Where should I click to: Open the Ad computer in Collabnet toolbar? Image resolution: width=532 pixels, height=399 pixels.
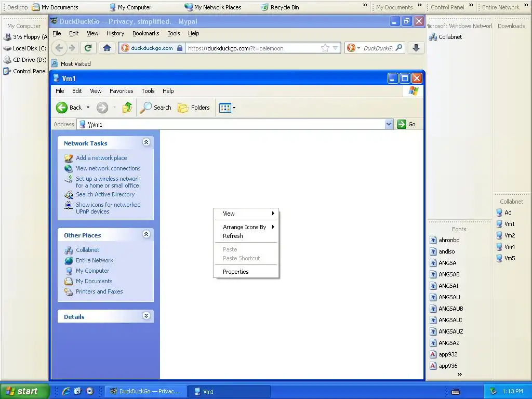[x=504, y=212]
